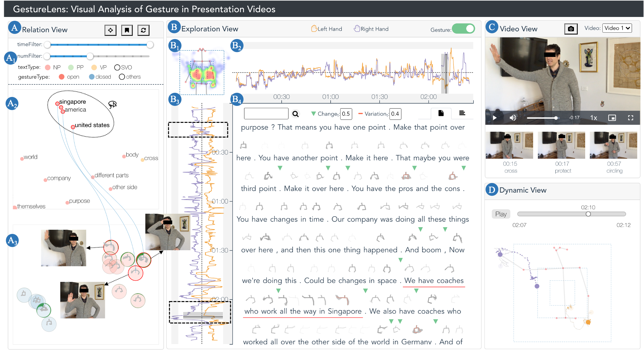
Task: Click the 1x playback speed selector
Action: pyautogui.click(x=593, y=118)
